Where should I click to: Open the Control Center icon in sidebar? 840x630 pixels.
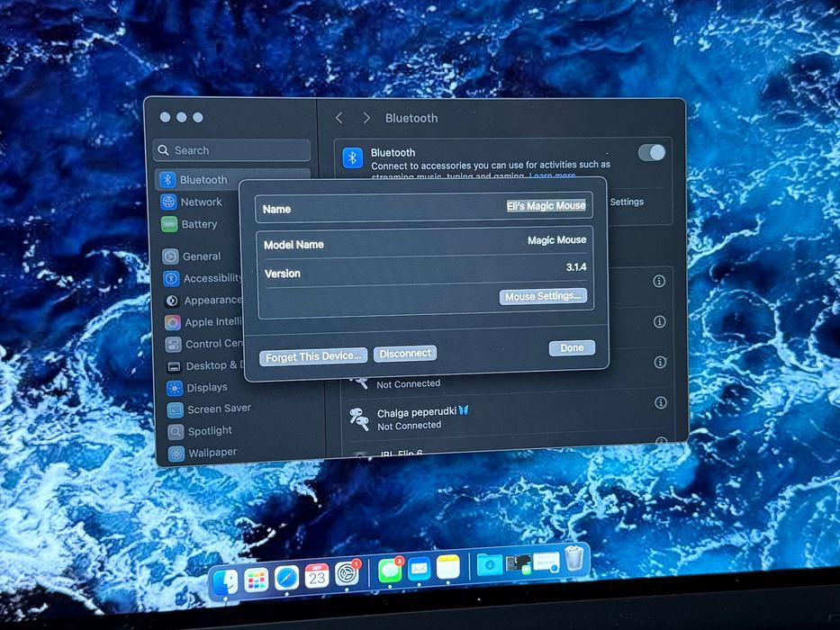click(x=173, y=344)
